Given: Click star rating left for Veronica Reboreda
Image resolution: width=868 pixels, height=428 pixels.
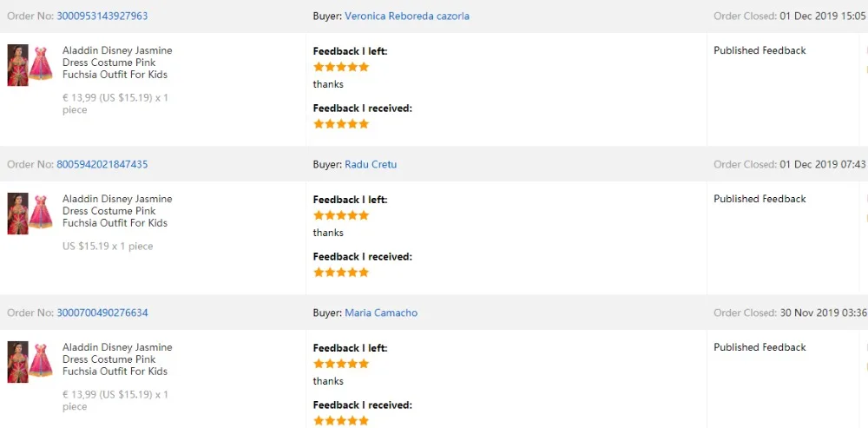Looking at the screenshot, I should point(341,67).
